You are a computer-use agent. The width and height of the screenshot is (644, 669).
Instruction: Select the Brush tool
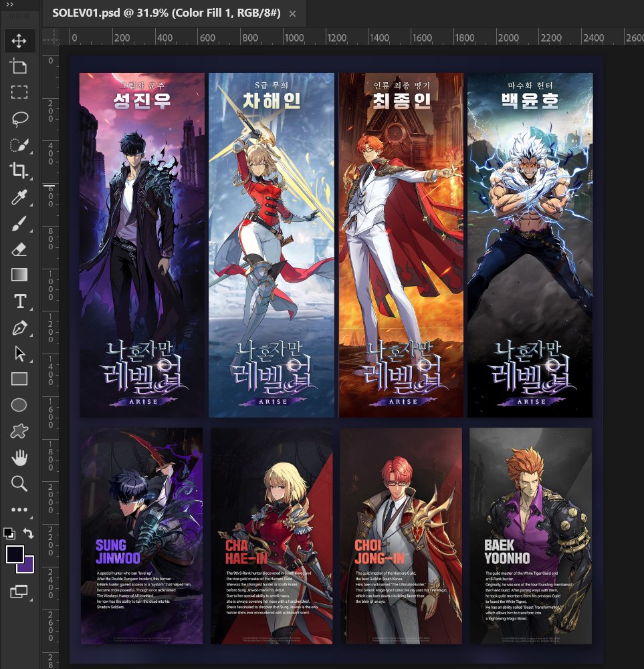[19, 223]
